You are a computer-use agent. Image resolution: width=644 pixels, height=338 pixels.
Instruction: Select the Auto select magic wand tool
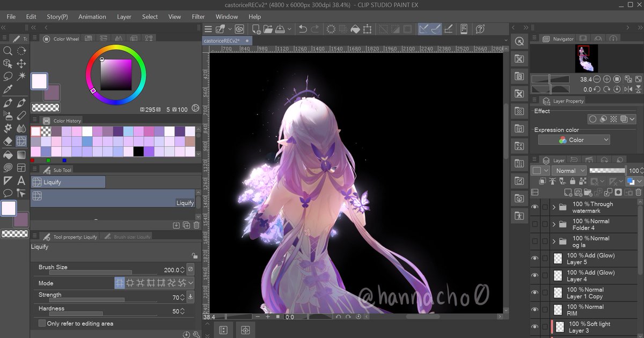(21, 77)
